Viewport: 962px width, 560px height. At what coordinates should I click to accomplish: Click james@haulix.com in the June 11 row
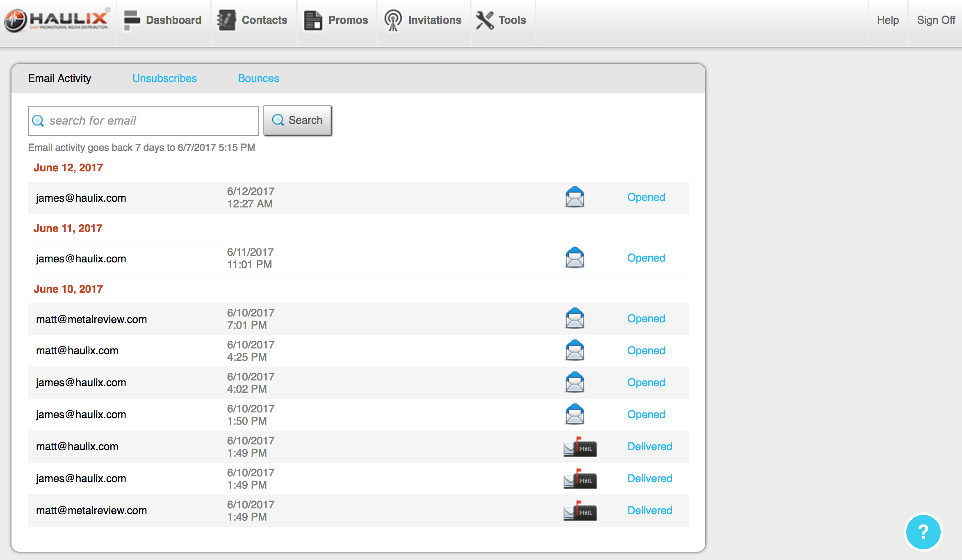(81, 259)
